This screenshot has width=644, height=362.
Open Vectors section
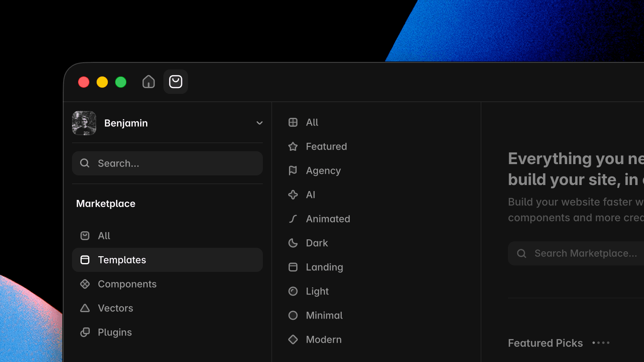[x=167, y=308]
